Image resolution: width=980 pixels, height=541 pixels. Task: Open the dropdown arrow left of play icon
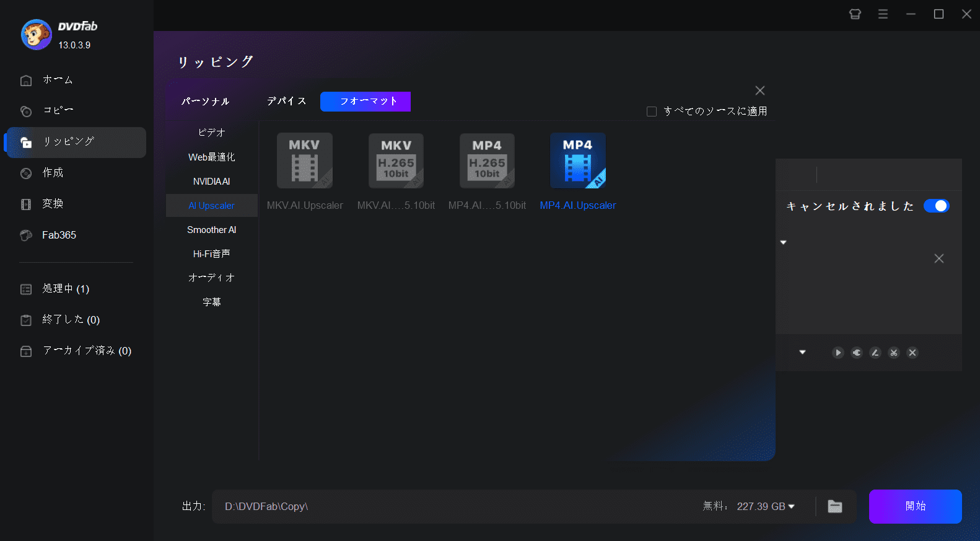pyautogui.click(x=802, y=352)
